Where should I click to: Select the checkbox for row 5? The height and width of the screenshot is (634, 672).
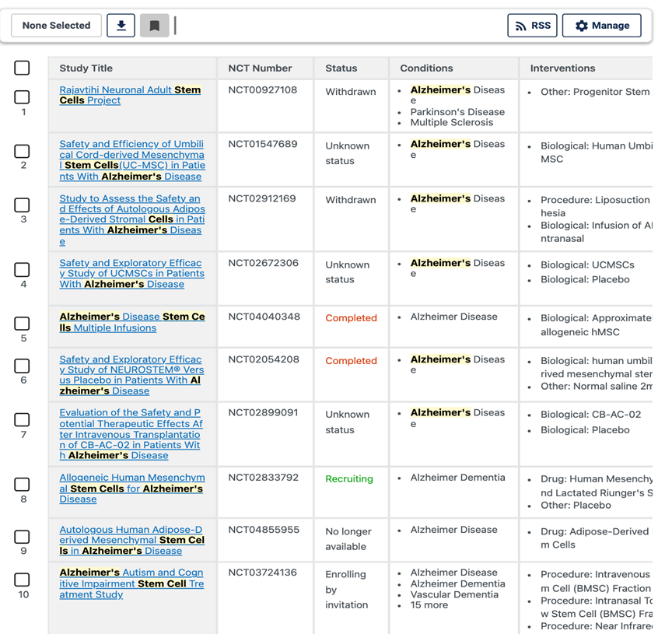(23, 324)
